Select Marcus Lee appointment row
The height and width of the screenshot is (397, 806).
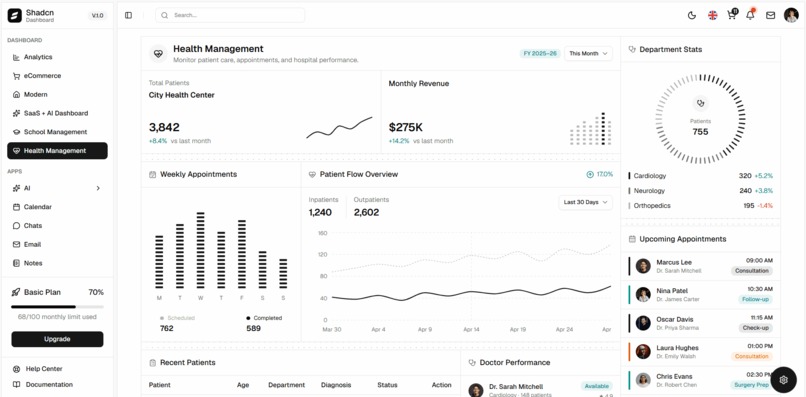(700, 266)
